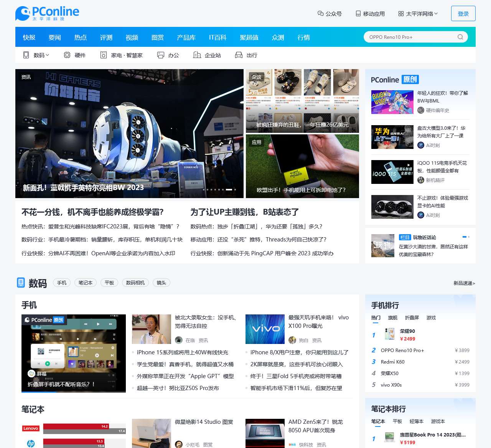Switch phone ranking to 折叠屏 tab
Screen dimensions: 491x448
coord(412,317)
